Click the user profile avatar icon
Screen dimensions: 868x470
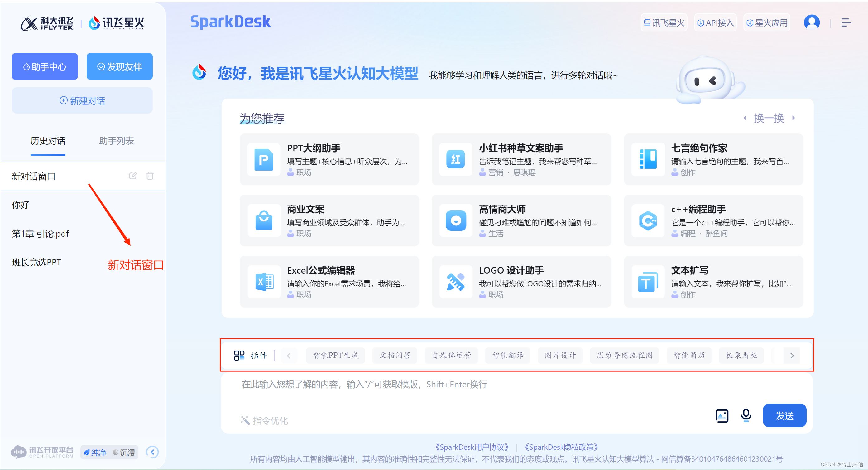[811, 22]
